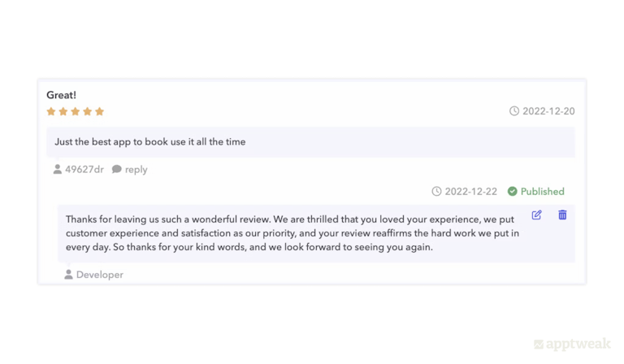Screen dimensions: 624x364
Task: Click the developer reply text box
Action: pyautogui.click(x=292, y=233)
